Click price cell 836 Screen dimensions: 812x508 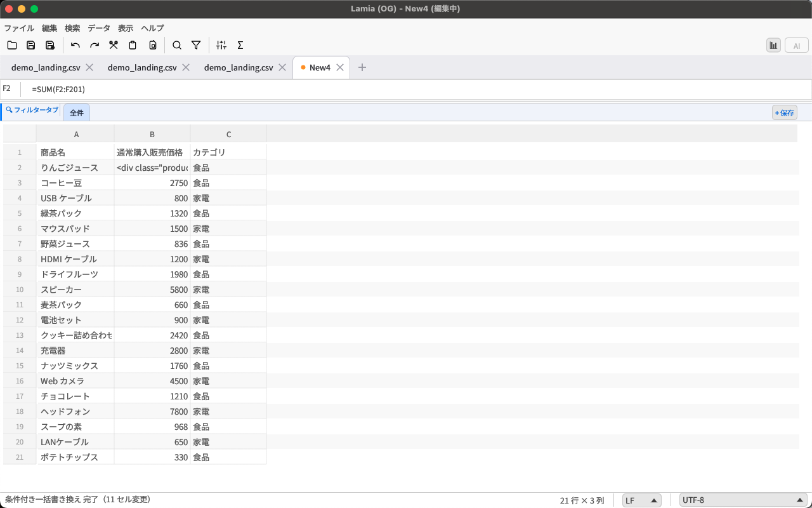pos(152,244)
